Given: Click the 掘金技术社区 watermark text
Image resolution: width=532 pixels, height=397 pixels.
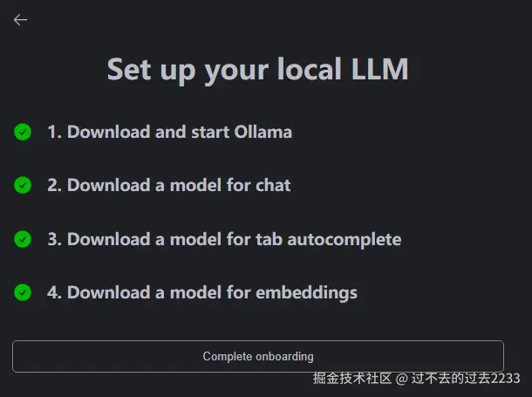Looking at the screenshot, I should [x=352, y=378].
